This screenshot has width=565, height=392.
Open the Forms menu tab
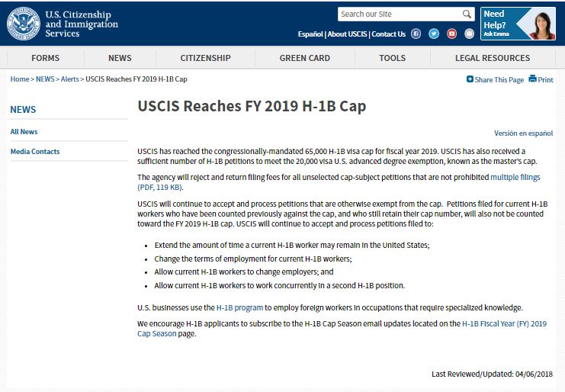pos(45,58)
